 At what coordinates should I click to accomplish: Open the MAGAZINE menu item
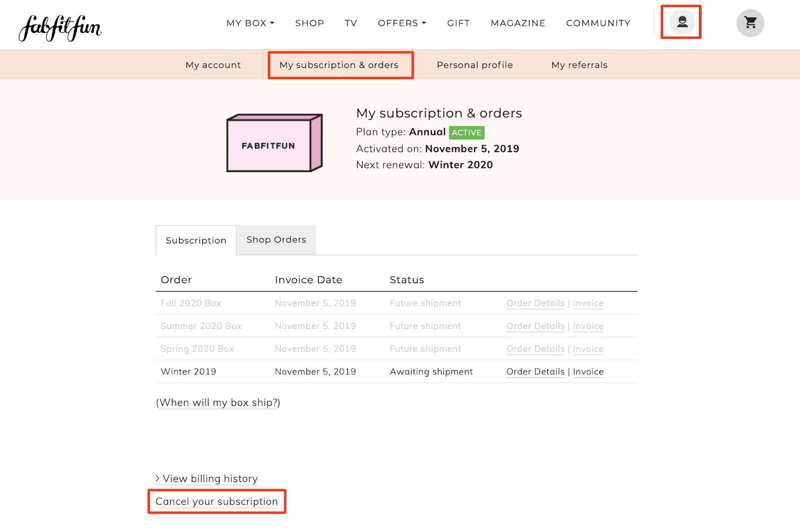[x=518, y=23]
